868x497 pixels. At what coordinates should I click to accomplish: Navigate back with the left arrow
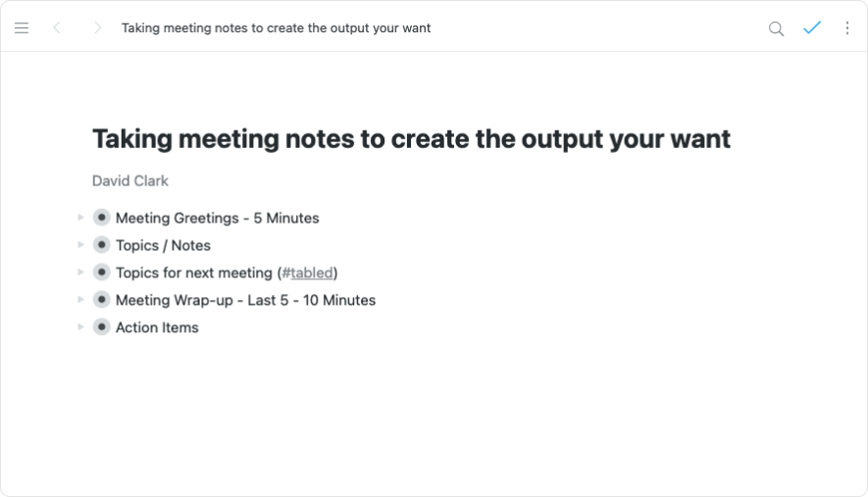(x=57, y=28)
